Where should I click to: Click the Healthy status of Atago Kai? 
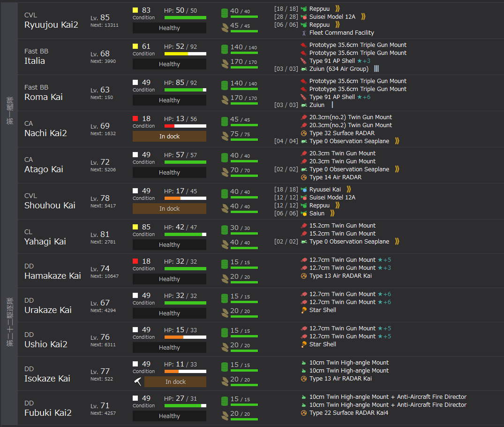tap(169, 173)
